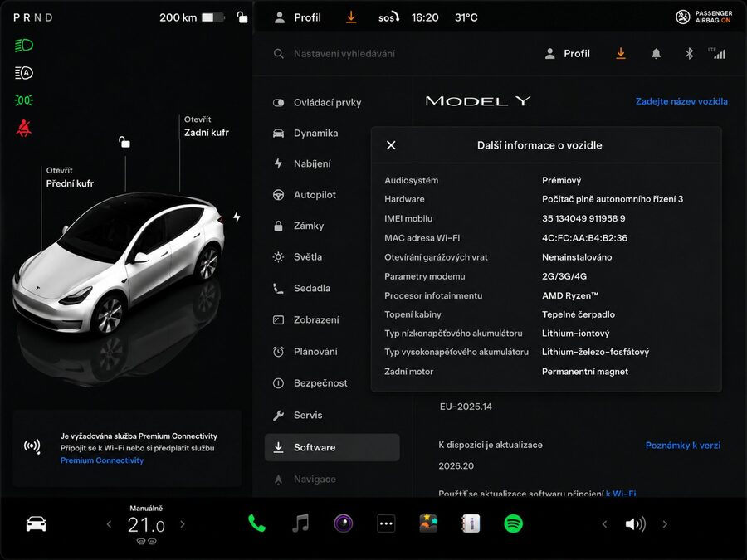Open the front trunk (Přední kufr)
This screenshot has width=747, height=560.
(x=70, y=178)
